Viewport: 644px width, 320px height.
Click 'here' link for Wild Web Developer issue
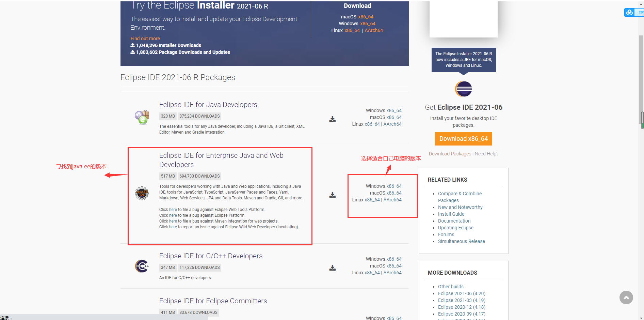[x=173, y=227]
